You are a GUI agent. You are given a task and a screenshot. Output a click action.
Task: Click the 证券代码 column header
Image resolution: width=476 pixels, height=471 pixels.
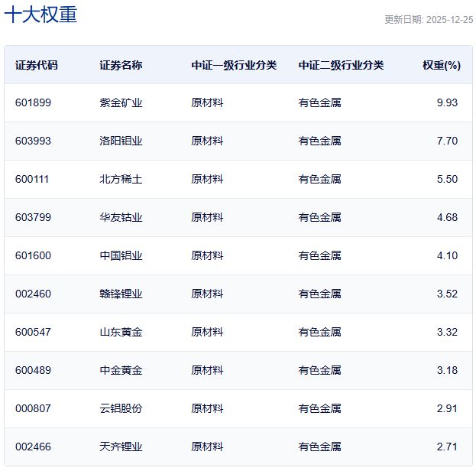pyautogui.click(x=36, y=65)
